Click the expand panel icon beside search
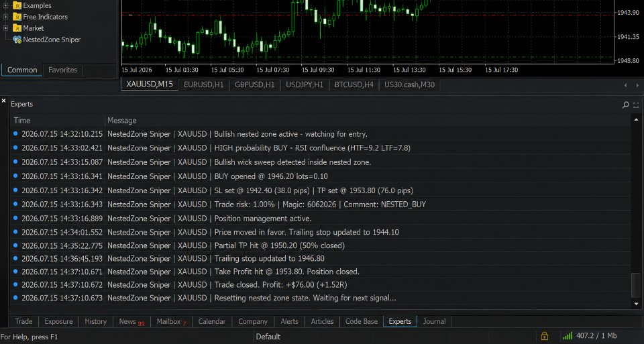This screenshot has height=344, width=644. coord(636,105)
